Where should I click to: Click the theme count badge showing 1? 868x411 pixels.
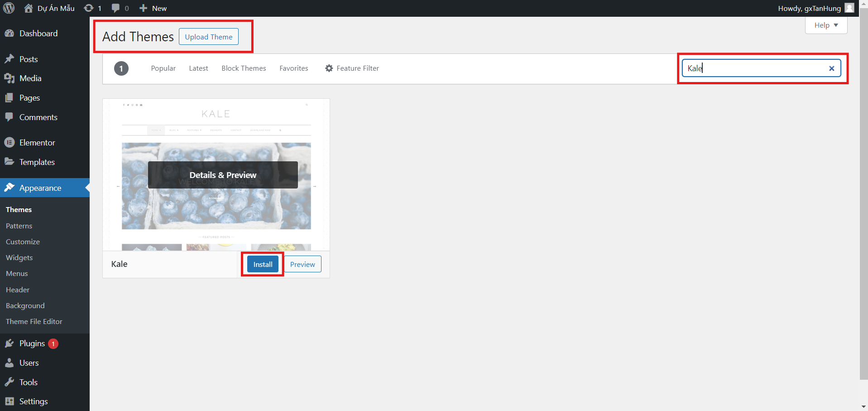tap(121, 68)
